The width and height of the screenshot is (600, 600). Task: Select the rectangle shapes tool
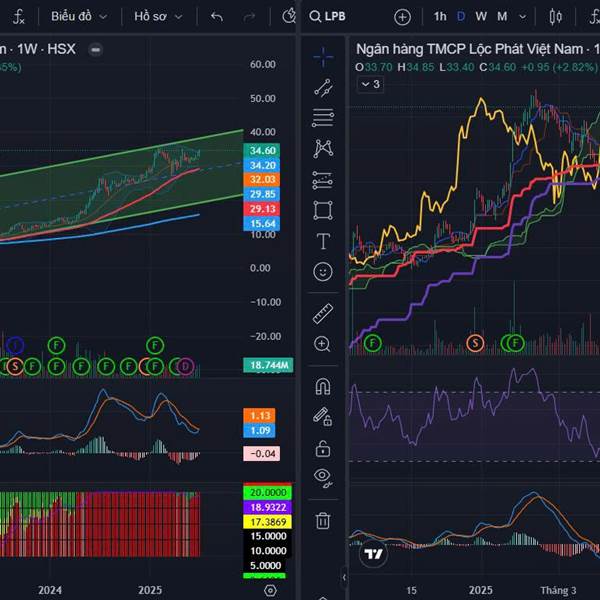click(323, 210)
